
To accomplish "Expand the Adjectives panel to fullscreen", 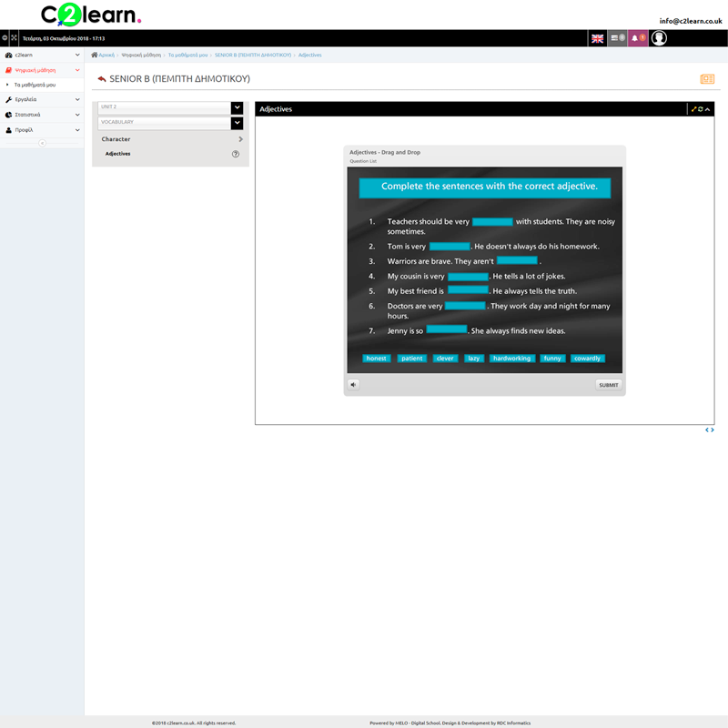I will (x=693, y=109).
